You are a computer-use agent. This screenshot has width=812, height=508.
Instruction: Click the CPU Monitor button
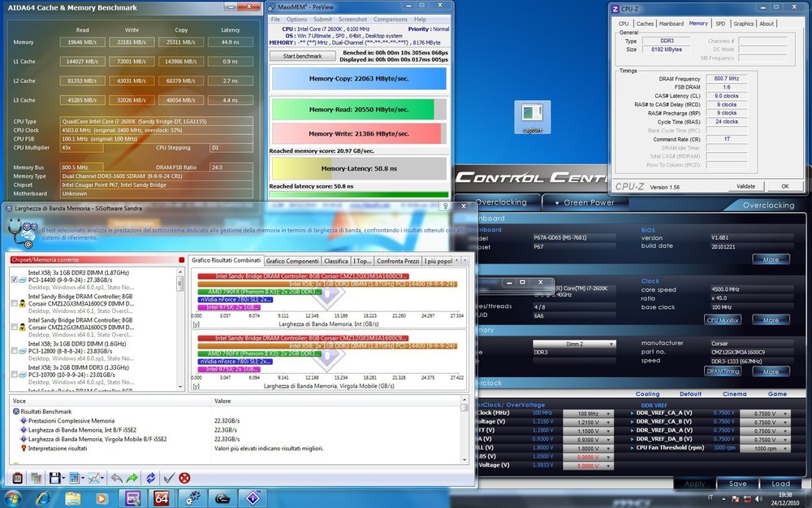pos(723,319)
